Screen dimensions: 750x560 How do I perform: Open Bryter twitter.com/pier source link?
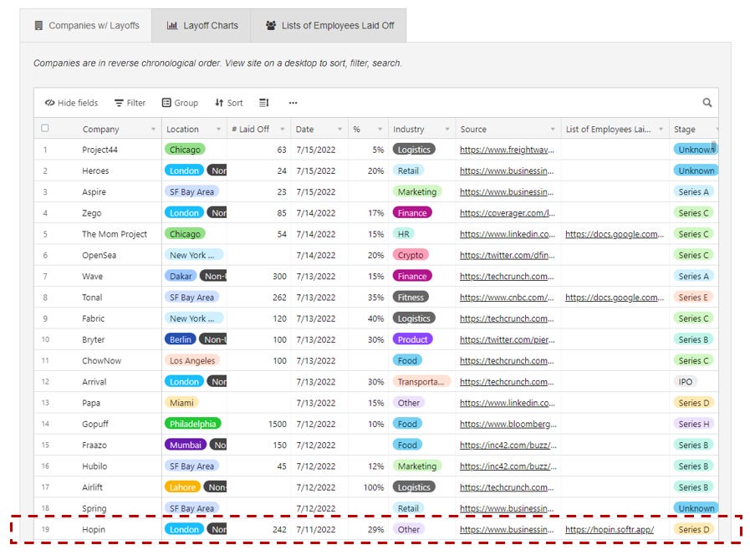point(507,339)
